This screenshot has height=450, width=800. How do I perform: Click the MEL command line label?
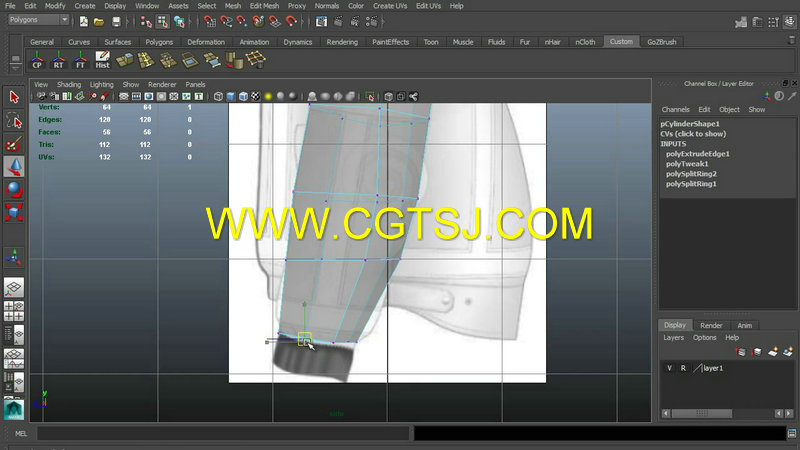point(21,434)
